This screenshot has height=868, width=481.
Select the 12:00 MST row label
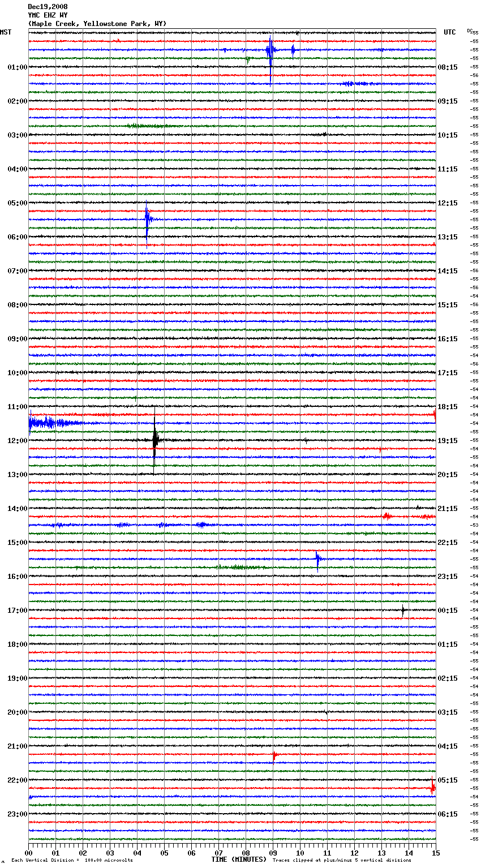click(x=18, y=441)
